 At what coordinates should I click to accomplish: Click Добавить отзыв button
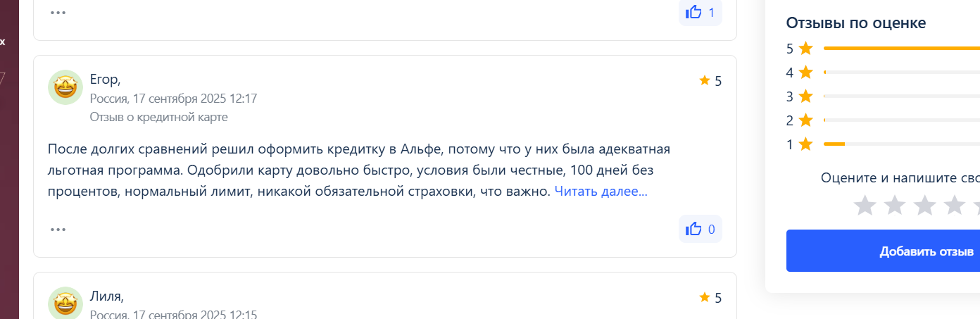(x=883, y=251)
